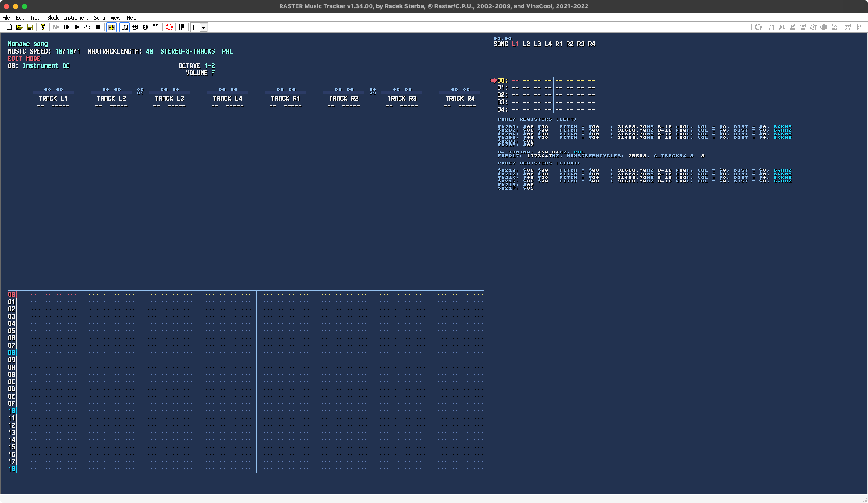
Task: Toggle the music note tracks edit mode
Action: point(125,27)
